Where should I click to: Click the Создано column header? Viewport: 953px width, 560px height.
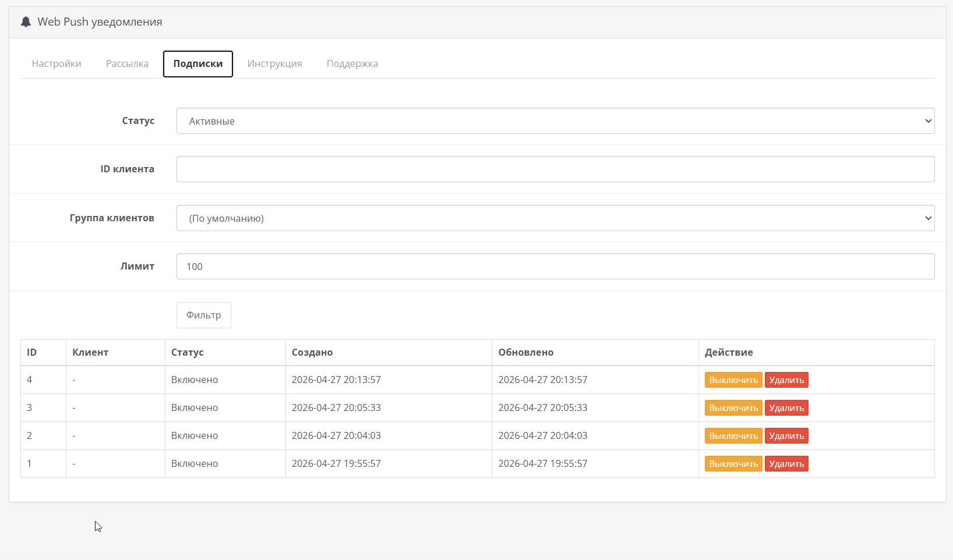point(312,352)
